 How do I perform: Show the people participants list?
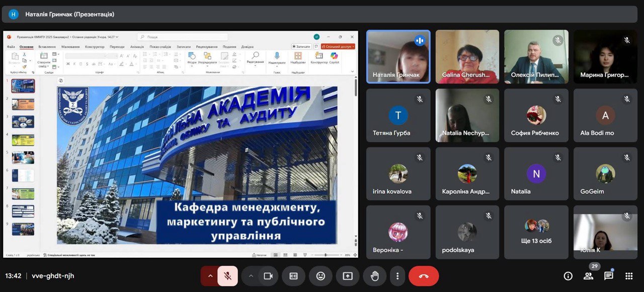click(588, 276)
